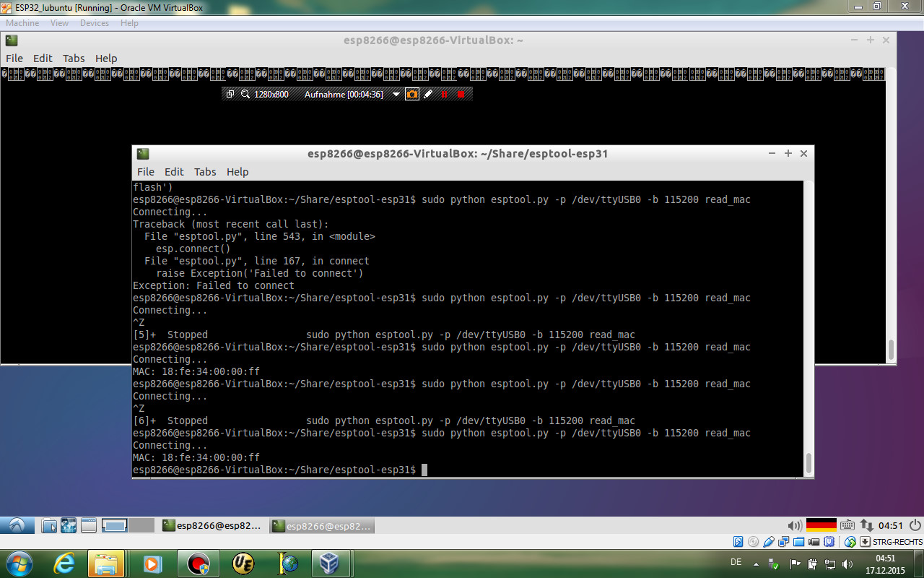Open Windows Explorer from the taskbar

[106, 563]
